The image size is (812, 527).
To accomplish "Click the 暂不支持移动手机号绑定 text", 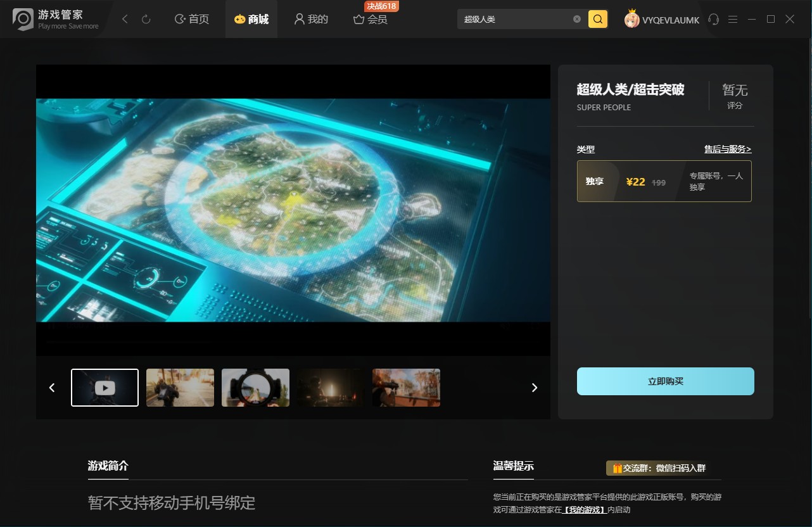I will click(171, 504).
